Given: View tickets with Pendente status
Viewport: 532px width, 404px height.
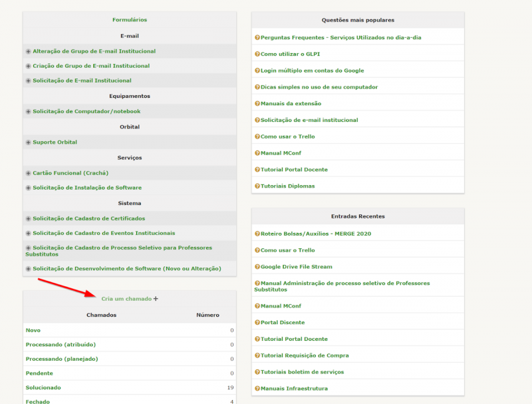Looking at the screenshot, I should 39,373.
